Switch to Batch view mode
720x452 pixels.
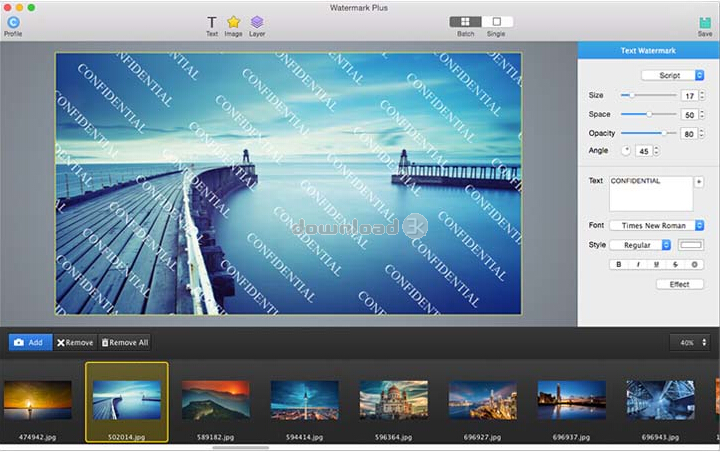click(x=465, y=21)
